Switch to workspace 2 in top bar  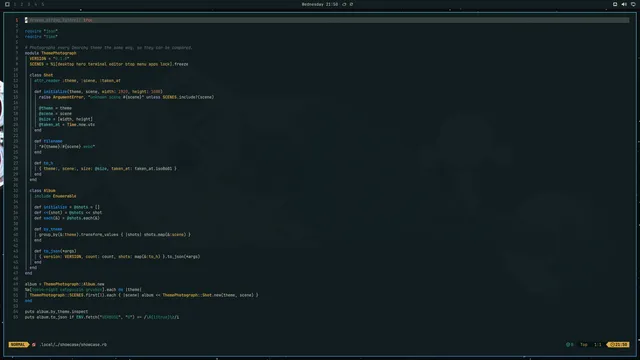pyautogui.click(x=22, y=4)
